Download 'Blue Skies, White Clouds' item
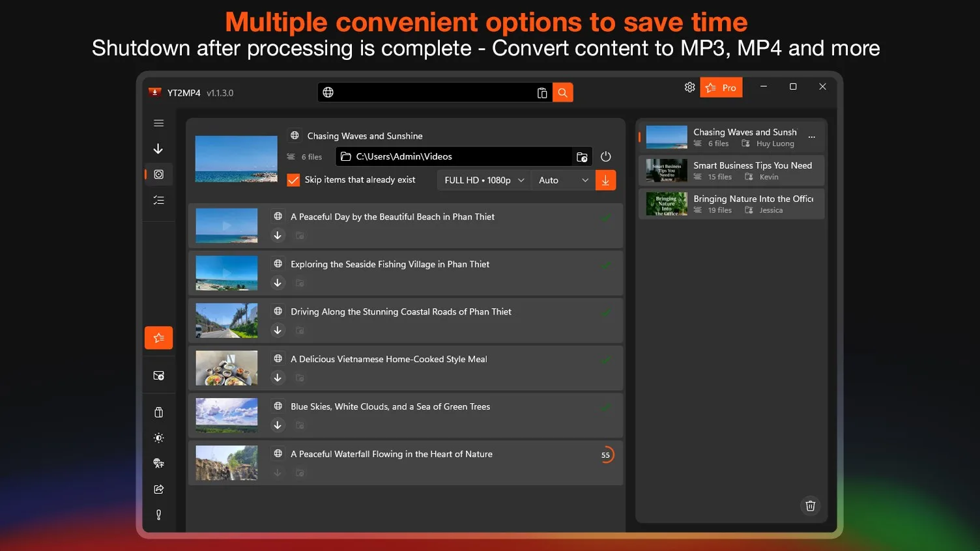Screen dimensions: 980x551 pos(278,425)
